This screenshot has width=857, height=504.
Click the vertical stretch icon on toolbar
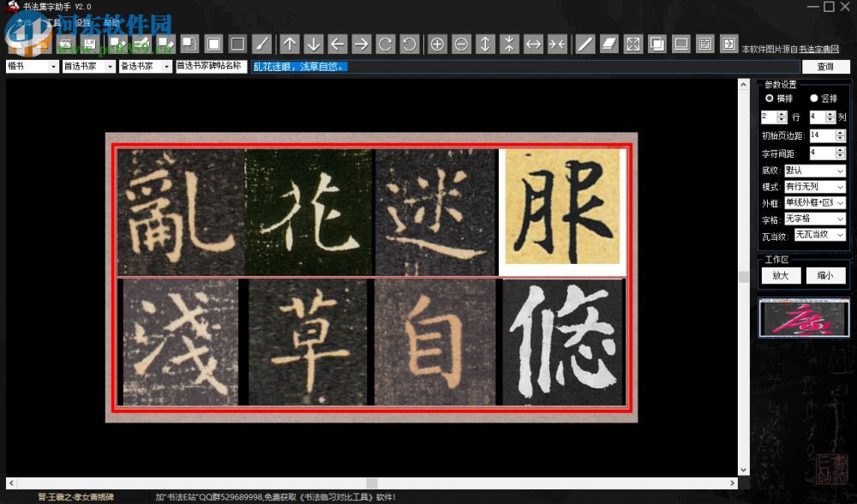coord(483,44)
